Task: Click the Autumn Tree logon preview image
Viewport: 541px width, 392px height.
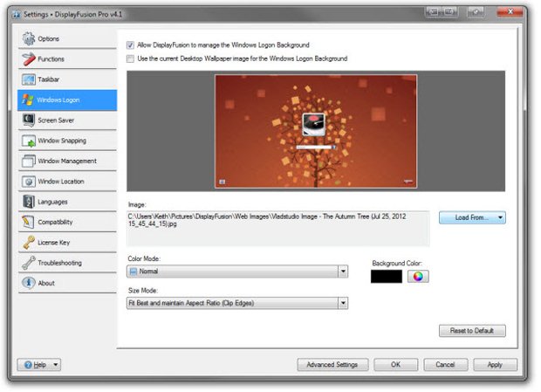Action: [316, 131]
